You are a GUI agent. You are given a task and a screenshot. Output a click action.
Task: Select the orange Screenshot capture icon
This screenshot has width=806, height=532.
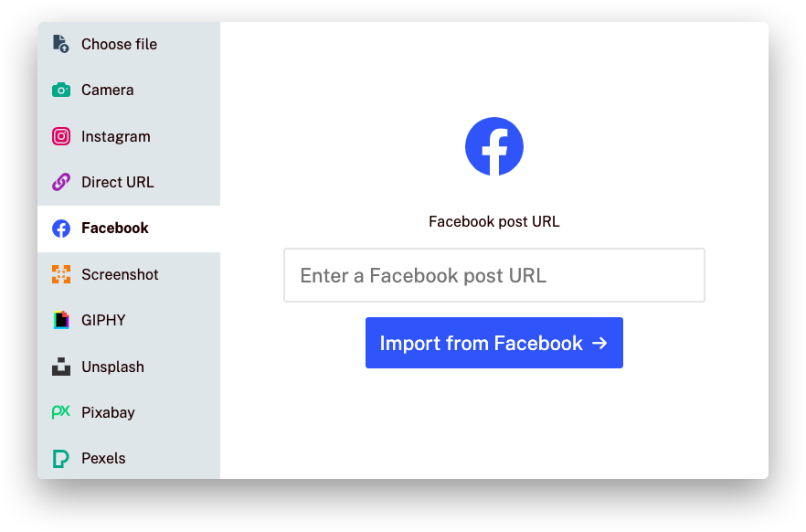coord(60,274)
